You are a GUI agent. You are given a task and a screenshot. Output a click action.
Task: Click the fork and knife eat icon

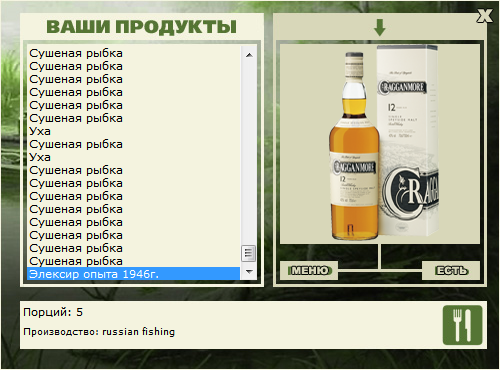coord(462,325)
